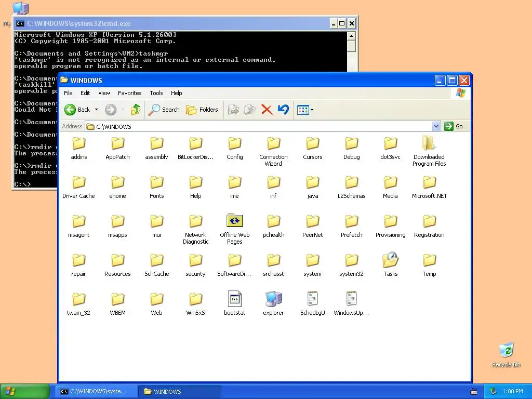Select the WinSxS folder

click(195, 304)
